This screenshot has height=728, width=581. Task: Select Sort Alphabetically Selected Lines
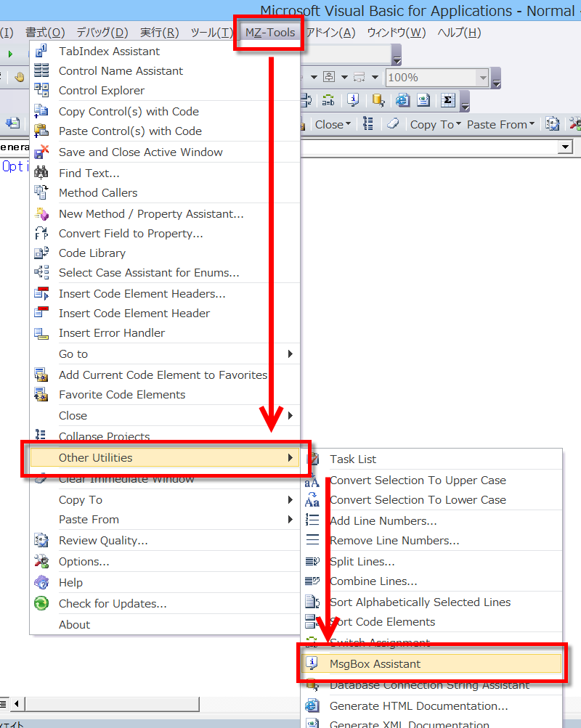point(420,602)
